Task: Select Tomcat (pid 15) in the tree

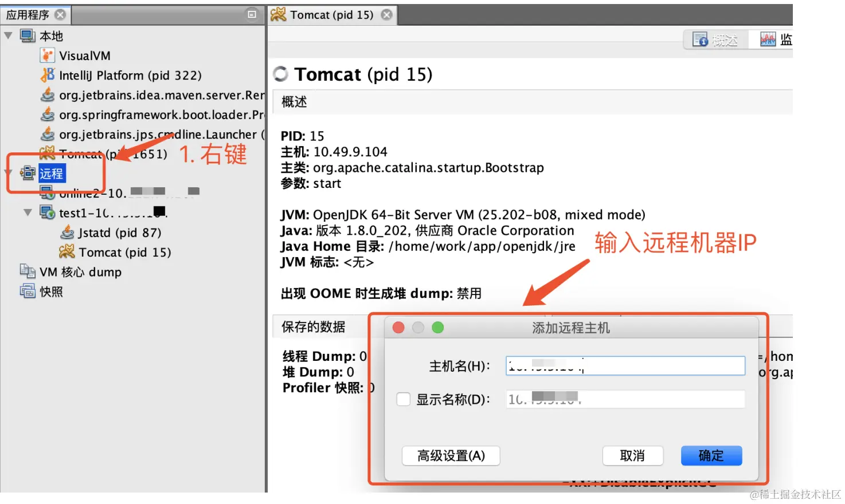Action: [125, 252]
